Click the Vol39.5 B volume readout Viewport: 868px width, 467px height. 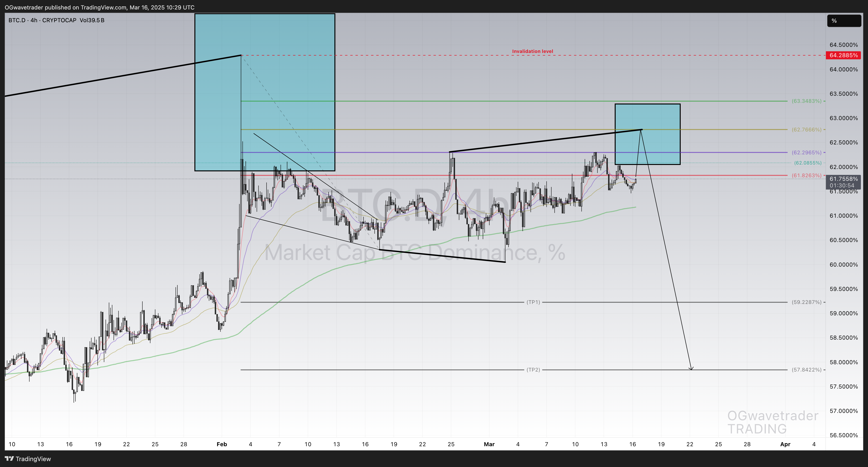pos(92,20)
